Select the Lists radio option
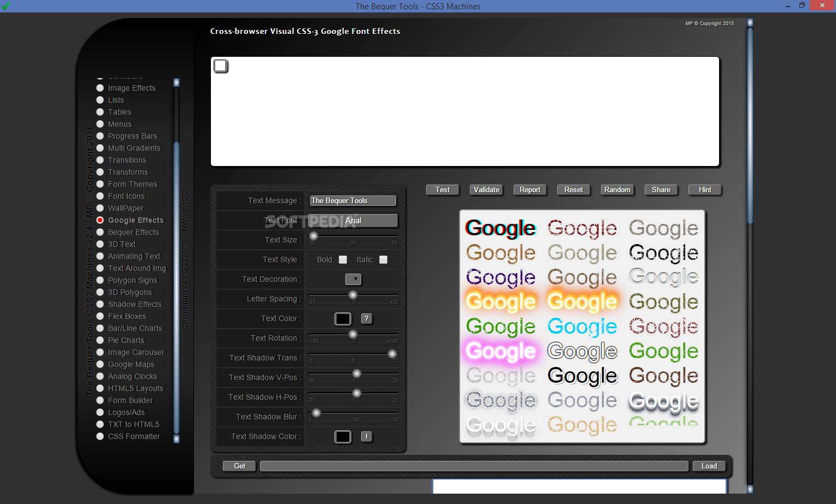Viewport: 836px width, 504px height. pos(100,100)
